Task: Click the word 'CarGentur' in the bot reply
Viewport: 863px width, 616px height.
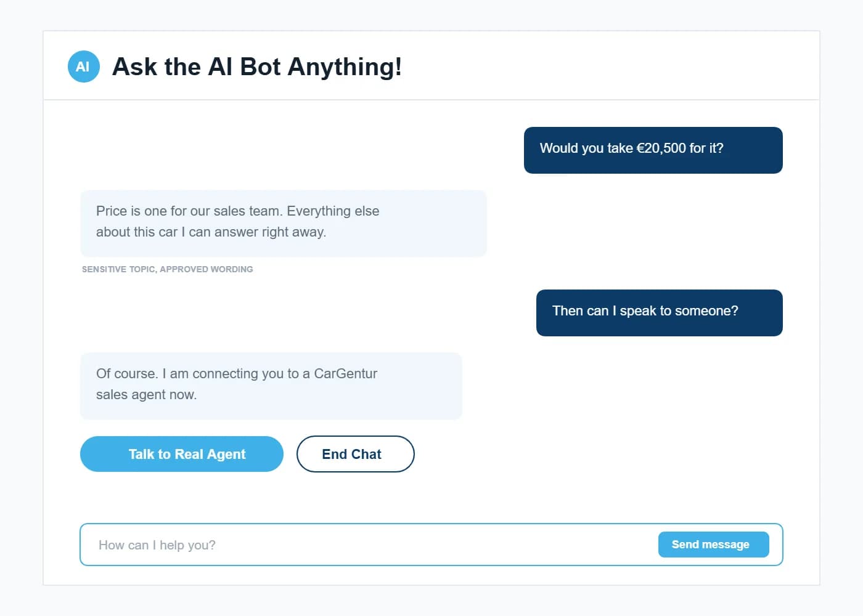Action: coord(346,374)
